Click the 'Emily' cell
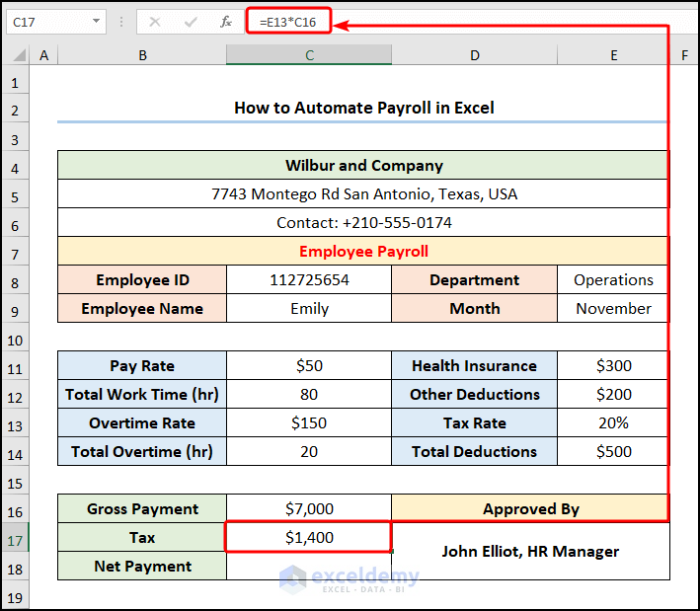The width and height of the screenshot is (700, 611). pyautogui.click(x=309, y=308)
